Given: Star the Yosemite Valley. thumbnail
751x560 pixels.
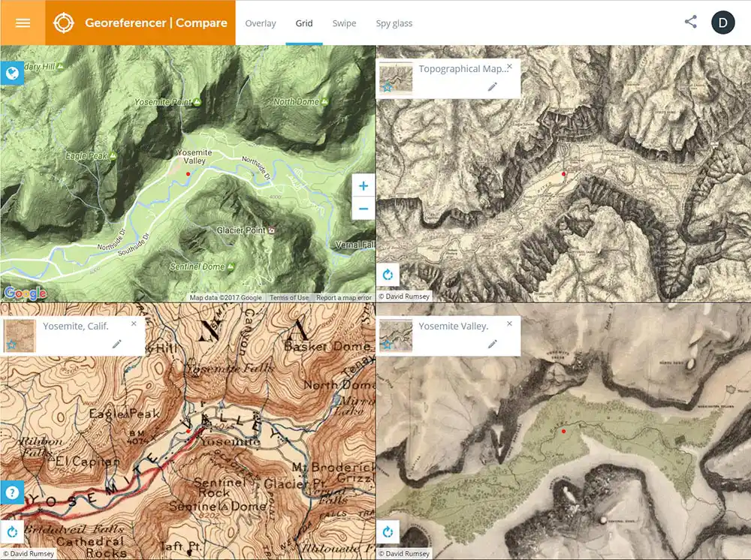Looking at the screenshot, I should point(387,344).
